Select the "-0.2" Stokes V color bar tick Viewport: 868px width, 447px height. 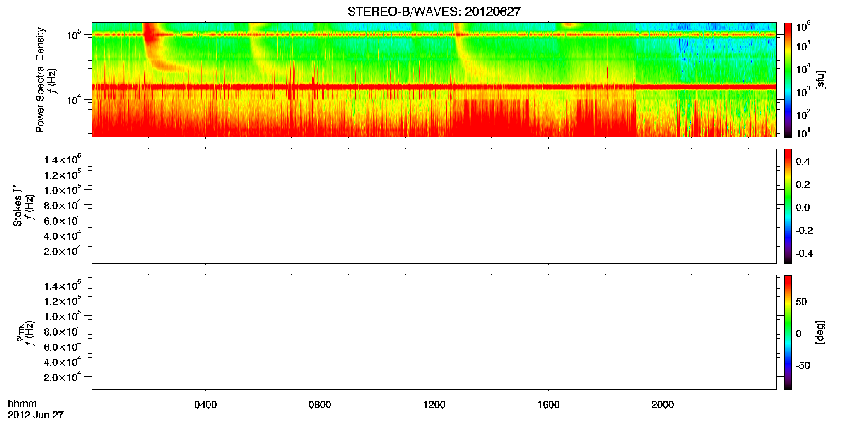[x=804, y=231]
